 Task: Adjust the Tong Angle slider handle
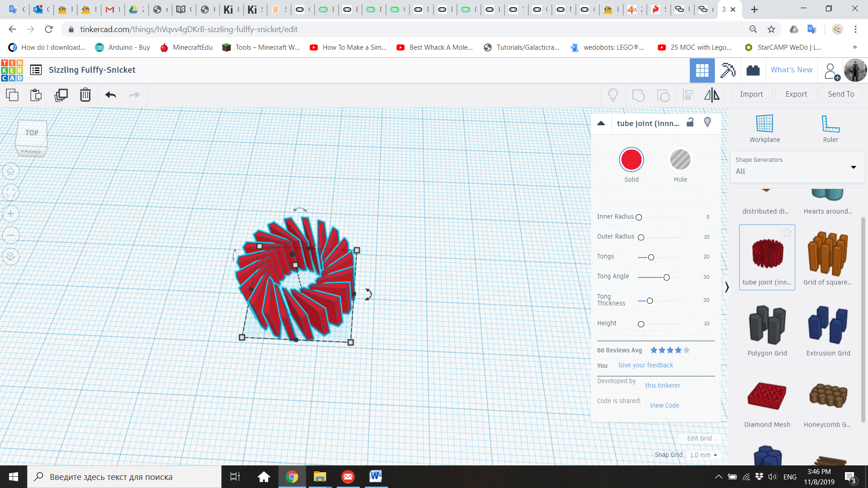coord(666,277)
